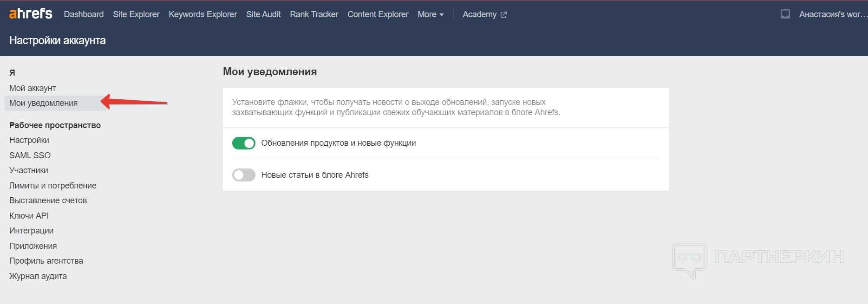This screenshot has width=868, height=304.
Task: Go to Dashboard
Action: 84,14
